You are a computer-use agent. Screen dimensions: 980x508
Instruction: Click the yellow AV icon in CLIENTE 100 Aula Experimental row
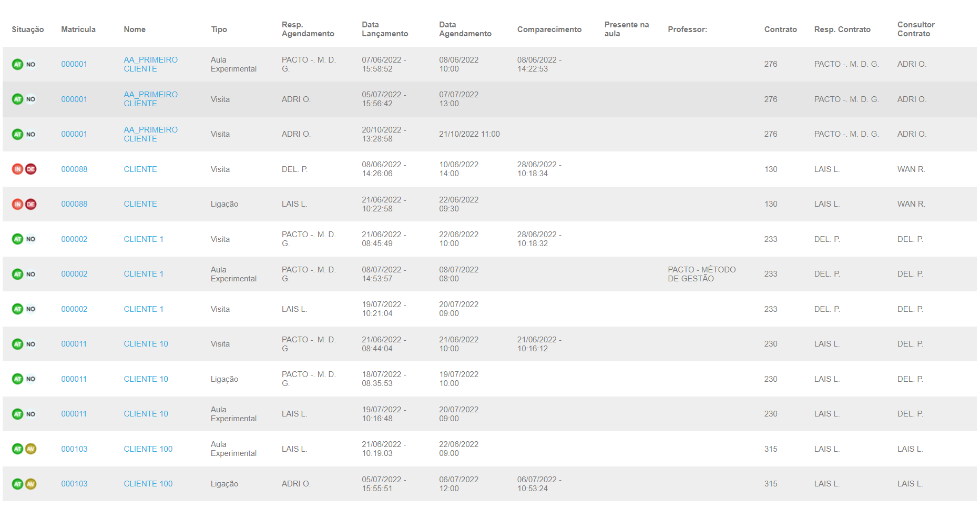pos(31,449)
